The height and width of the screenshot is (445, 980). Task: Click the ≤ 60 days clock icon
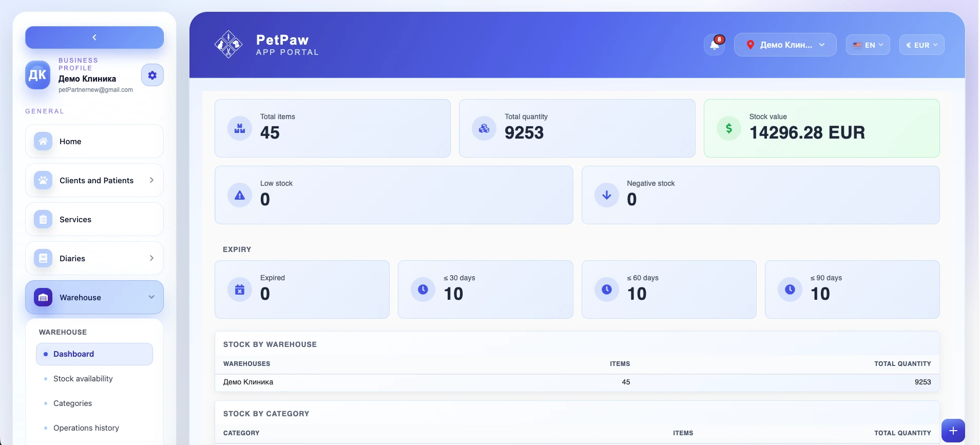(x=607, y=289)
